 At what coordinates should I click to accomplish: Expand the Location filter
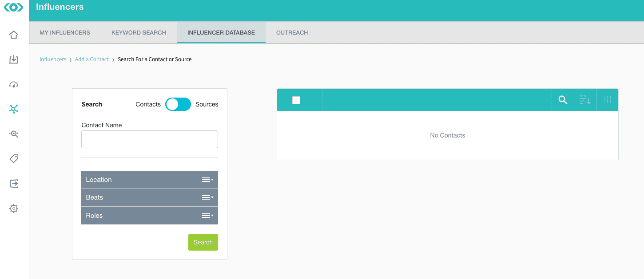click(149, 180)
